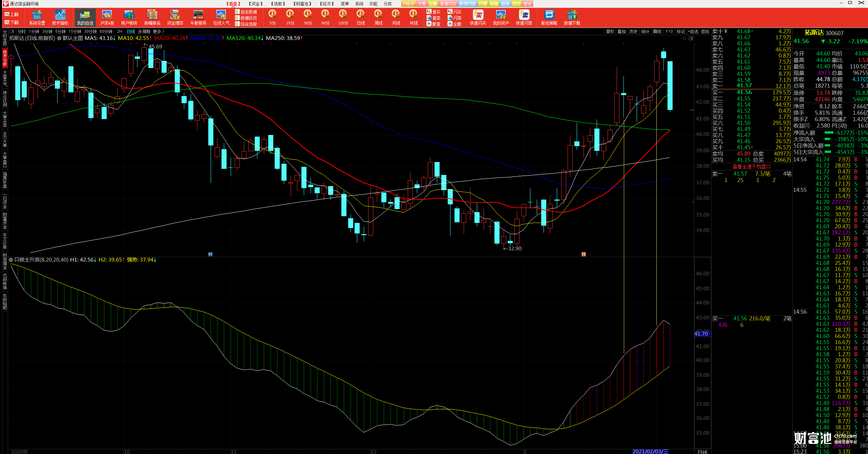The image size is (868, 454).
Task: Expand 查看全速千档盘口 order book link
Action: point(751,167)
